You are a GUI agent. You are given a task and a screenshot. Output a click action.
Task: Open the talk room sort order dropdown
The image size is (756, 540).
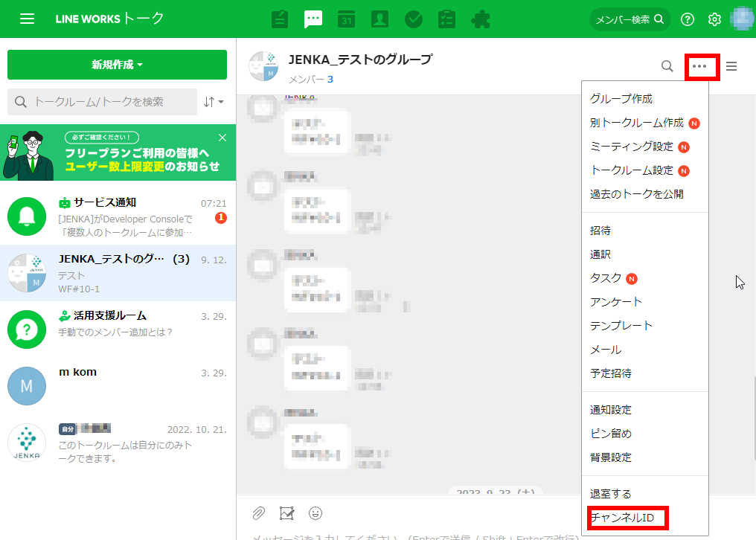coord(214,102)
